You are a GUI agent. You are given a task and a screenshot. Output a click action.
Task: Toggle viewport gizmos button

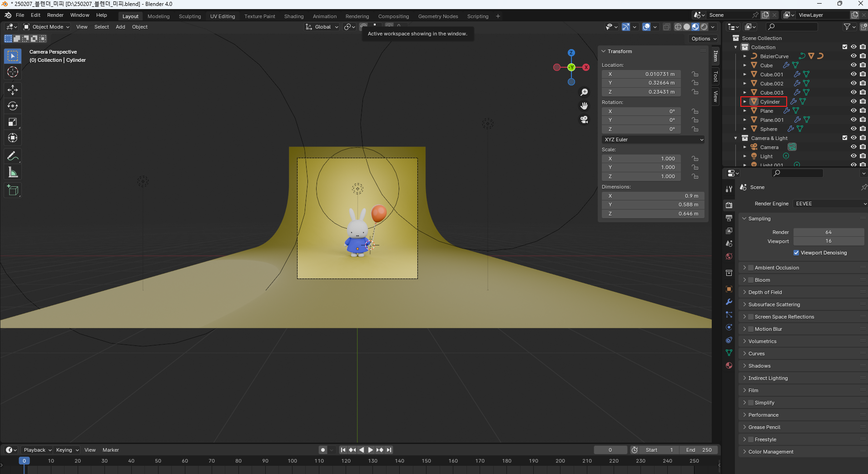tap(626, 27)
